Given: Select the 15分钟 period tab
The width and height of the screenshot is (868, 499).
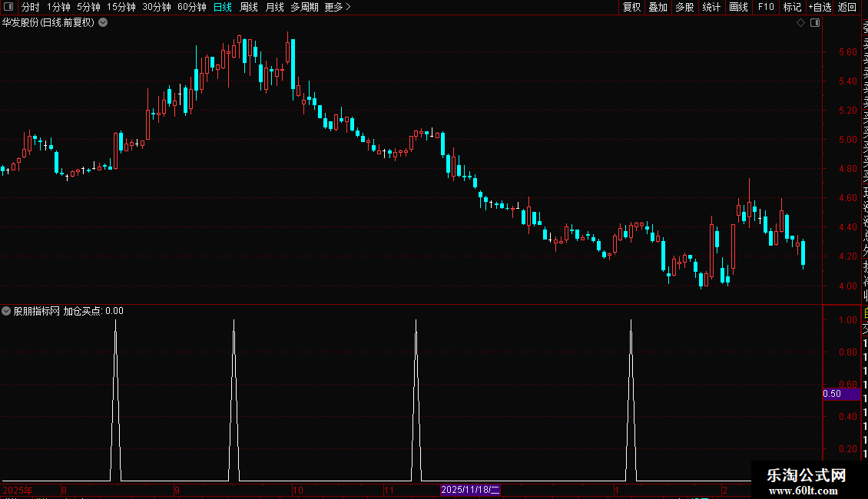Looking at the screenshot, I should point(121,7).
